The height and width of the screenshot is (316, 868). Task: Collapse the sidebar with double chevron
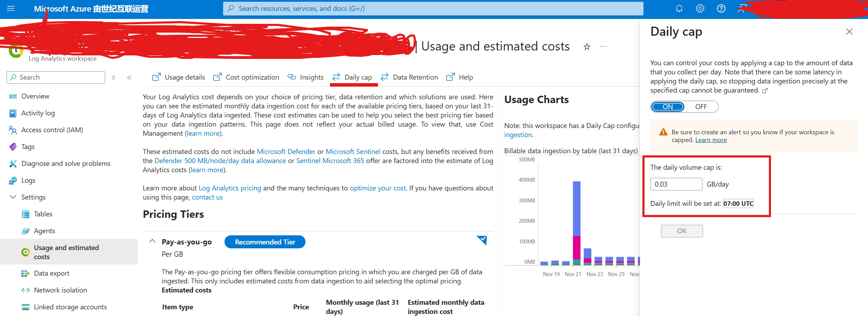coord(129,78)
